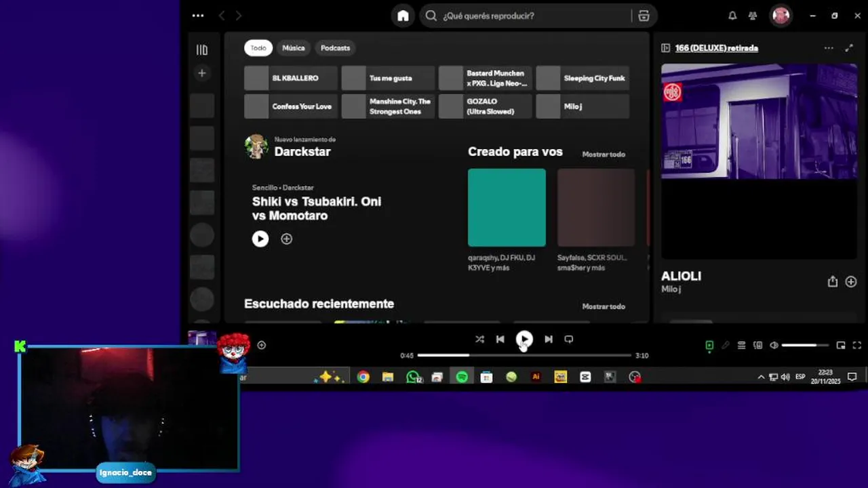The width and height of the screenshot is (868, 488).
Task: Show lyrics with the microphone icon
Action: point(726,346)
